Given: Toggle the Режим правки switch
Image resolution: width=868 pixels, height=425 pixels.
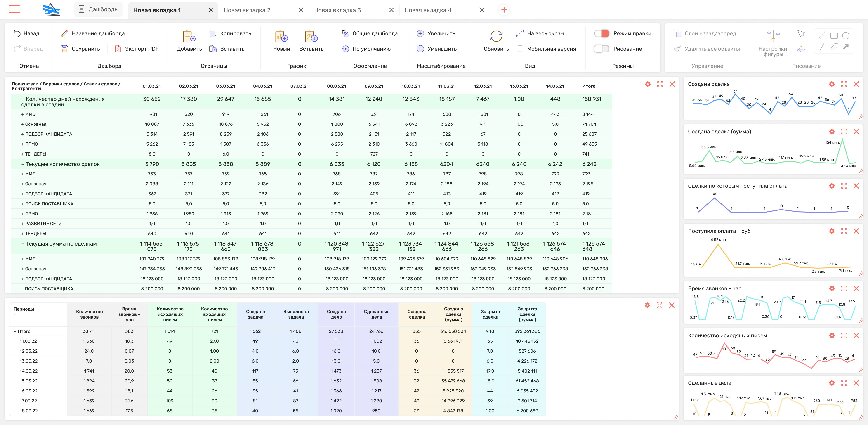Looking at the screenshot, I should click(x=601, y=33).
